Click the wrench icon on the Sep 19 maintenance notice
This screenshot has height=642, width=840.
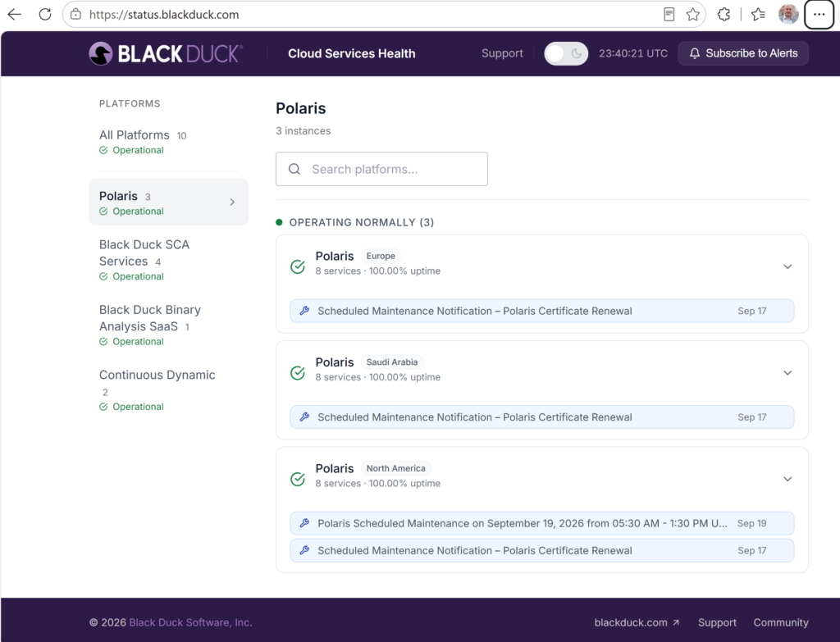[x=304, y=523]
